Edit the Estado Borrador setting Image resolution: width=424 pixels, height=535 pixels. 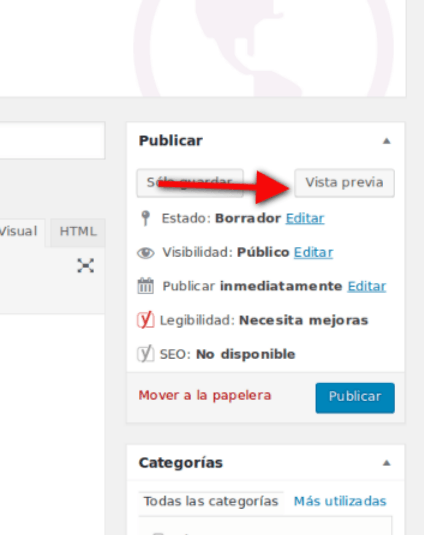click(305, 218)
